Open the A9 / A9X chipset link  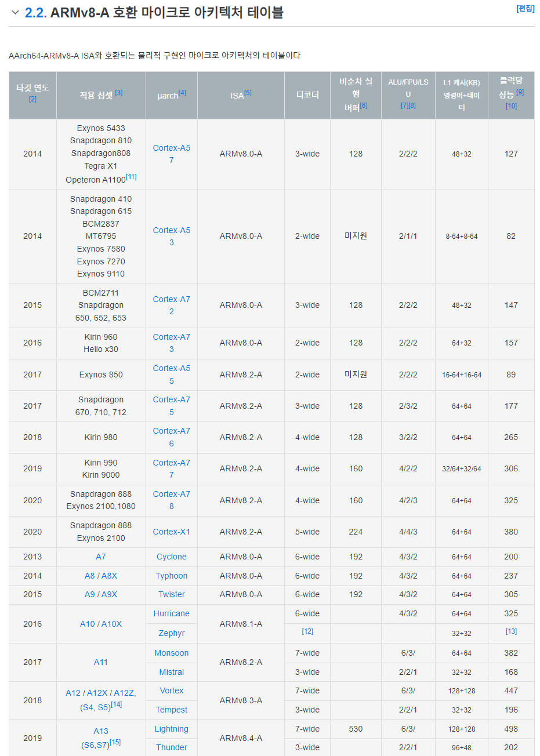[x=101, y=594]
